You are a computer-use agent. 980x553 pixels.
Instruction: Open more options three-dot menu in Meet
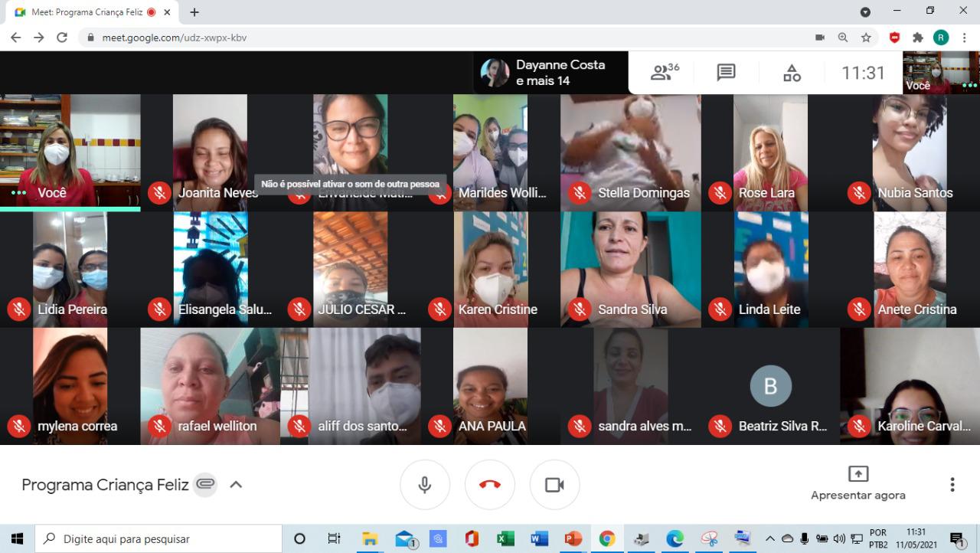(x=952, y=484)
